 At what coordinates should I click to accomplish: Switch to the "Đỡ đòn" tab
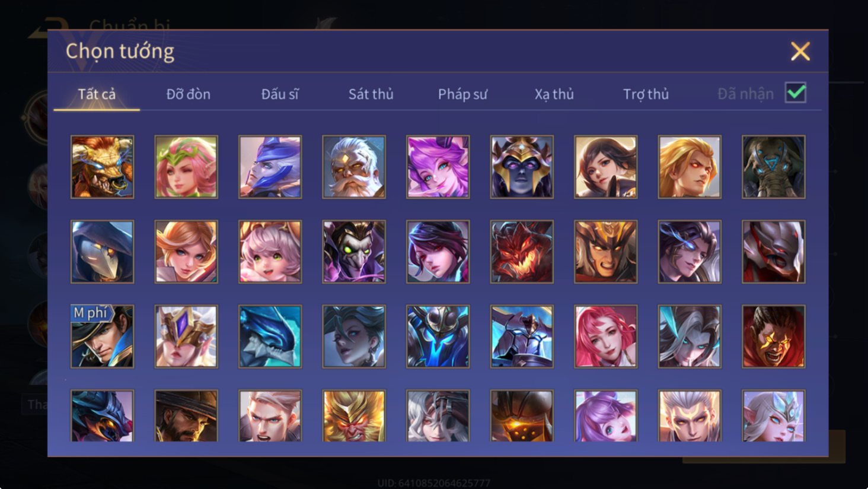(188, 94)
